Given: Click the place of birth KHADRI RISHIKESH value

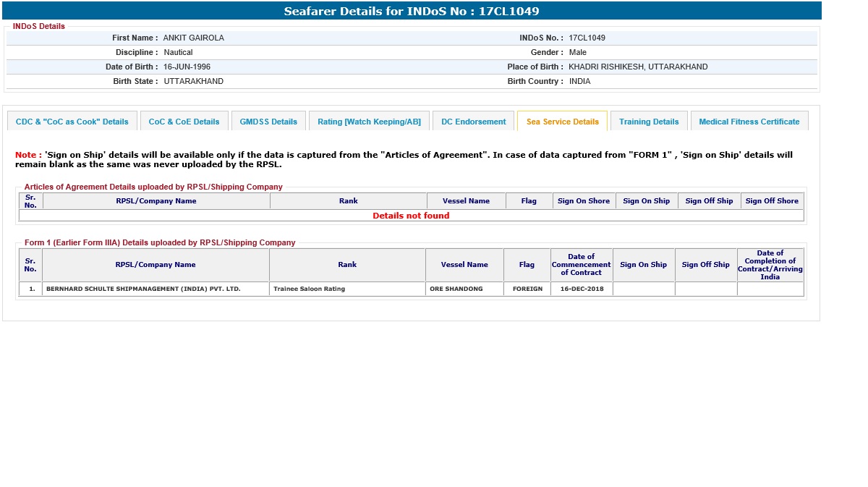Looking at the screenshot, I should click(638, 67).
